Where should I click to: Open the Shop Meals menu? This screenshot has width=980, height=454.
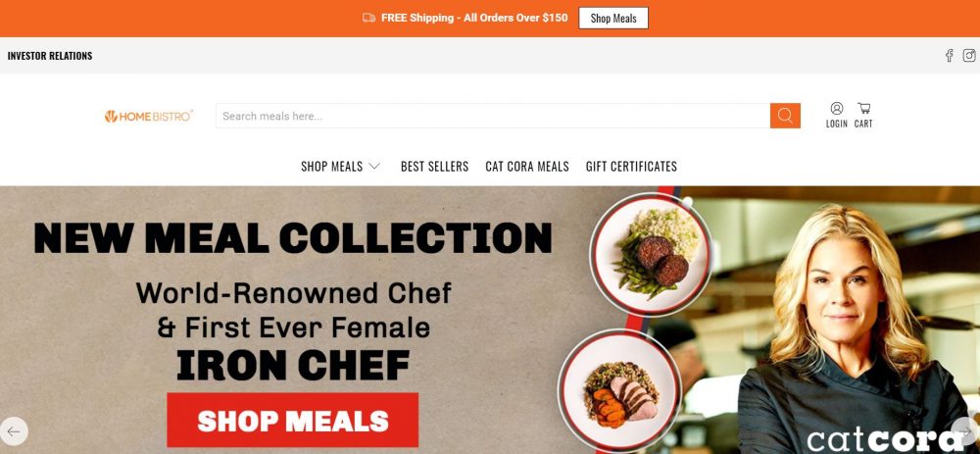coord(332,167)
